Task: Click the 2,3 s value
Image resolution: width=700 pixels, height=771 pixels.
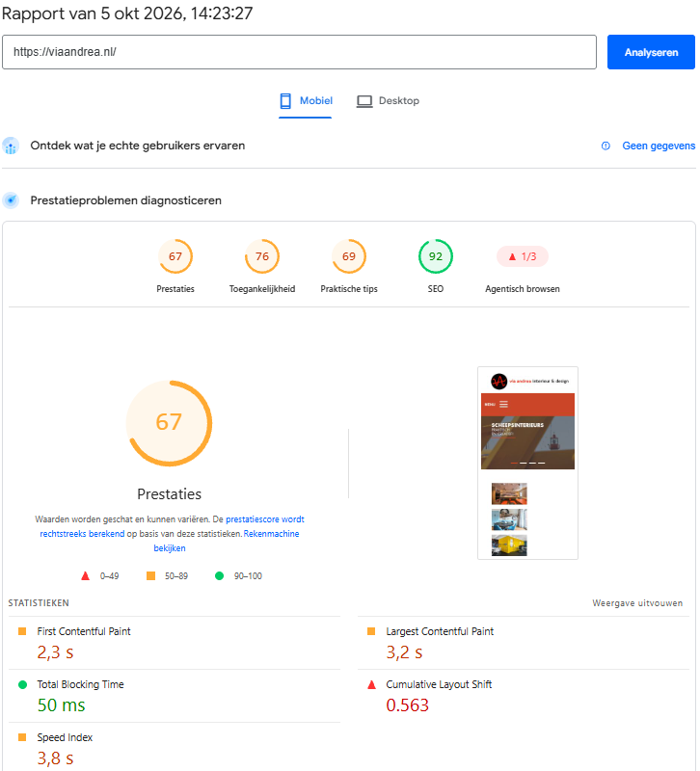Action: [x=55, y=652]
